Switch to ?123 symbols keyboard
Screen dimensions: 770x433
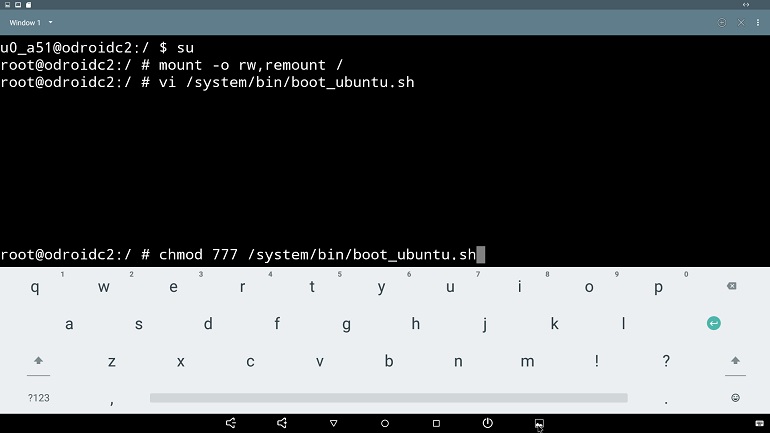click(38, 398)
